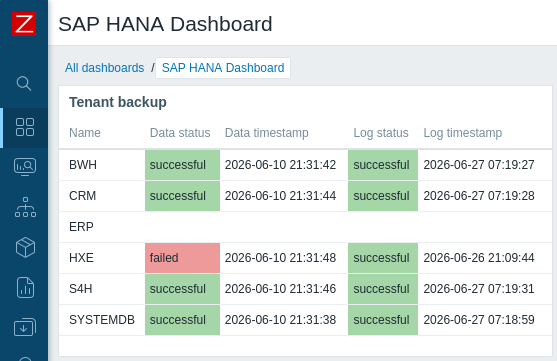Click log timestamp 2026-06-26 21:09:44
This screenshot has height=361, width=557.
click(x=479, y=258)
